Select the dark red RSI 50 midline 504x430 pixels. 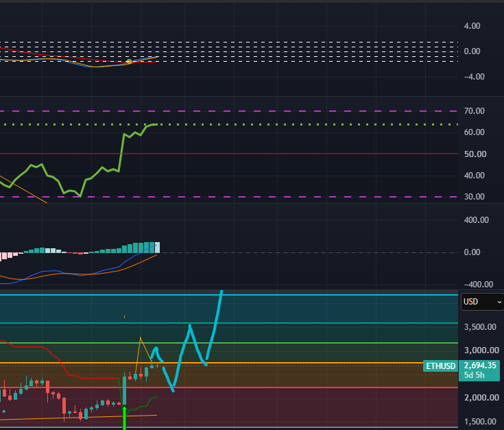(x=229, y=154)
